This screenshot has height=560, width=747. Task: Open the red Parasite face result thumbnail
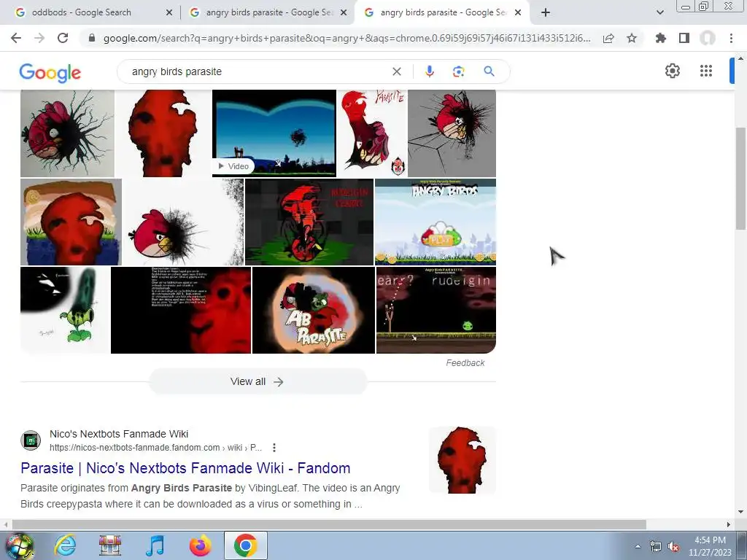tap(462, 459)
